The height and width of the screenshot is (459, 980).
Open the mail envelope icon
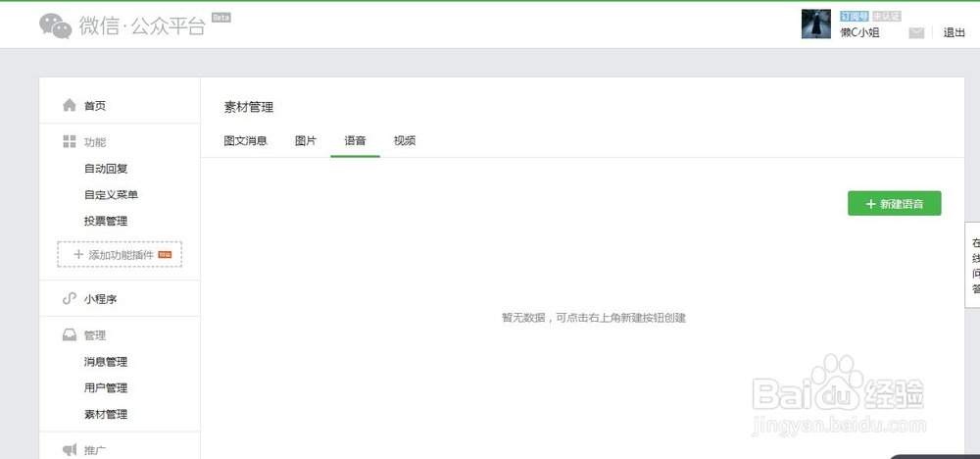916,33
